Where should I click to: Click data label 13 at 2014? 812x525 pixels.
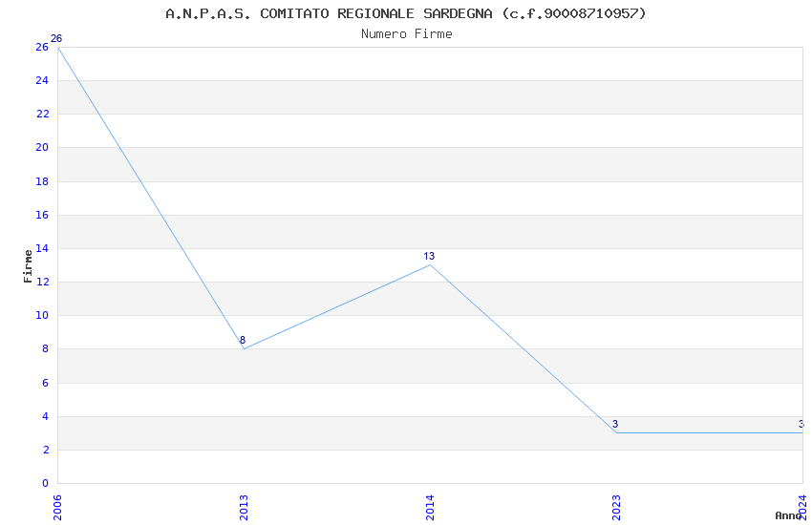click(429, 256)
